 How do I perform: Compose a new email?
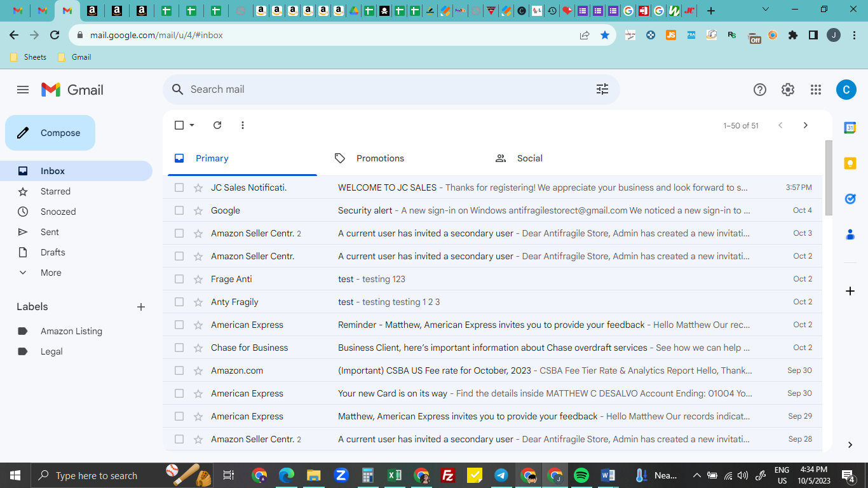click(x=50, y=133)
